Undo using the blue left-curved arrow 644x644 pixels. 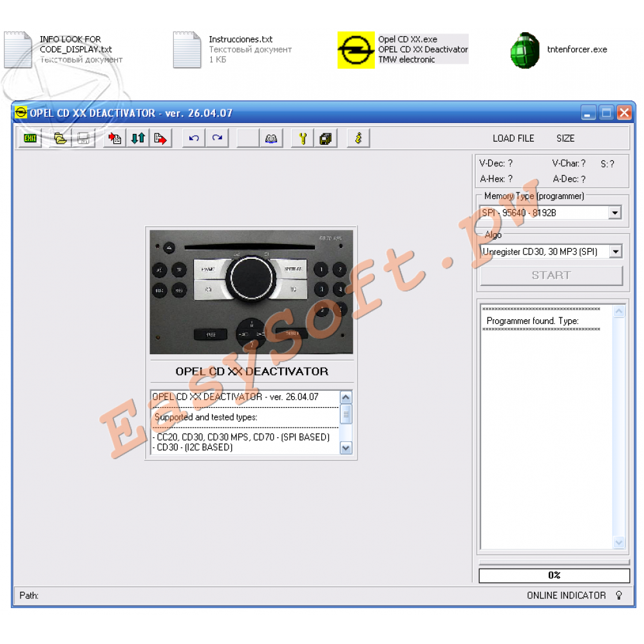tap(194, 138)
